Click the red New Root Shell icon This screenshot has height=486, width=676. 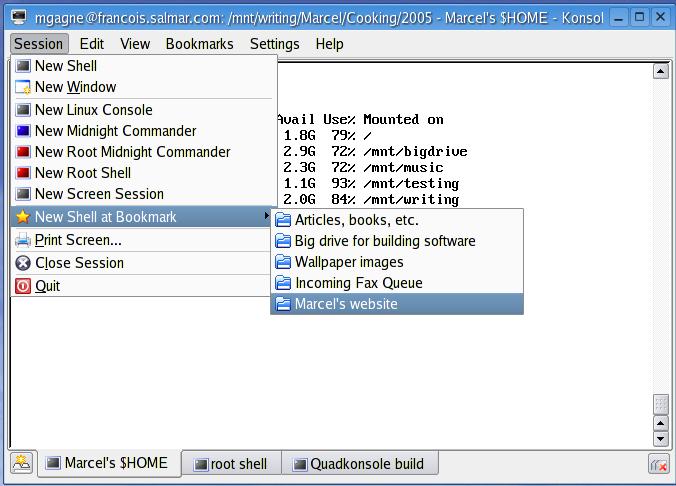coord(23,173)
